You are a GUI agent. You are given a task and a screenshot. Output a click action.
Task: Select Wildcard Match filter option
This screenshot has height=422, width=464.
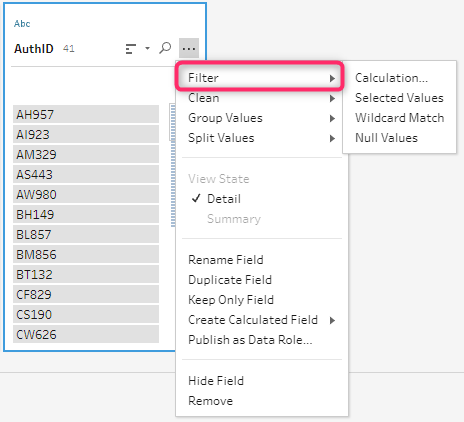coord(399,118)
